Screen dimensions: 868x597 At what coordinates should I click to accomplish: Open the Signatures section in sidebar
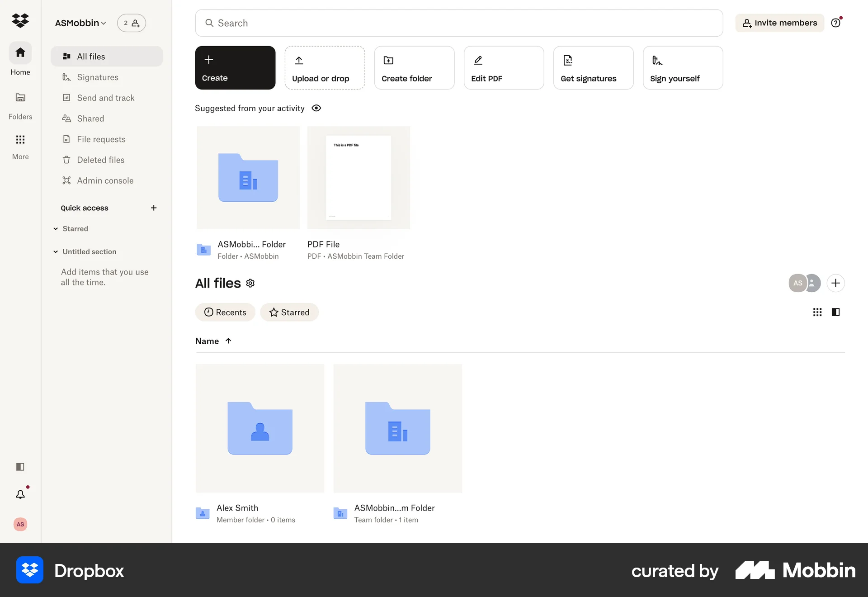(97, 77)
